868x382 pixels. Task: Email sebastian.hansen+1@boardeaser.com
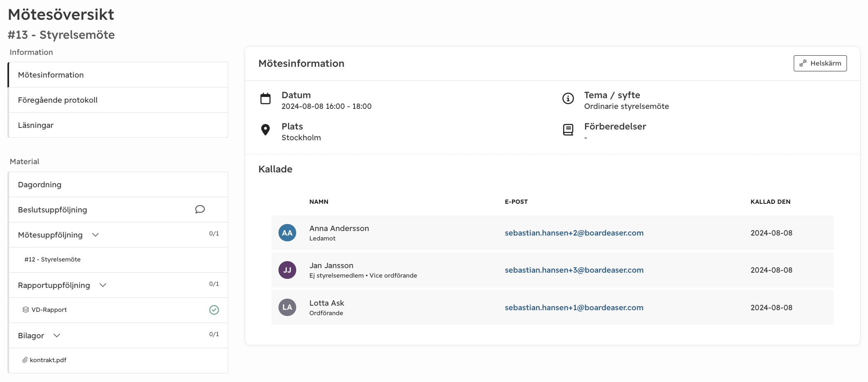[x=574, y=307]
